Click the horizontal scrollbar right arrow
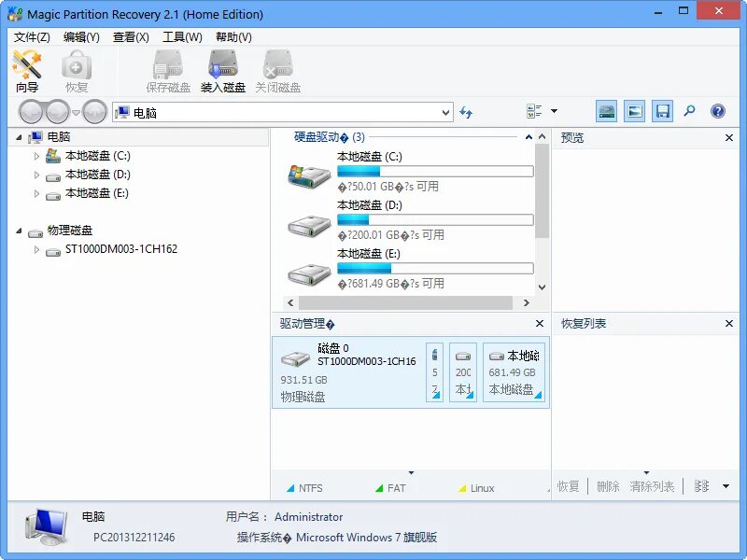This screenshot has height=560, width=747. [x=526, y=302]
